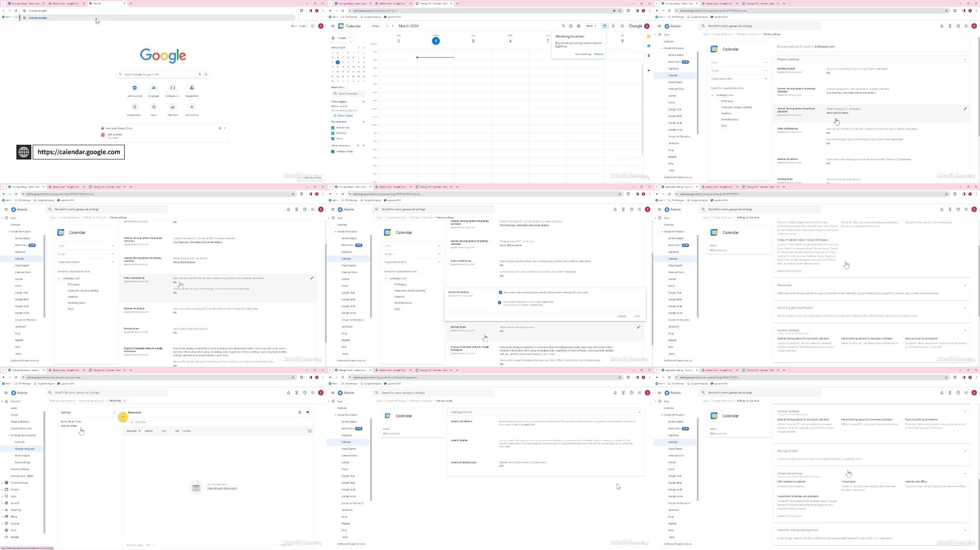Toggle Tasks calendar checkbox under My calendars
The image size is (980, 550).
(x=333, y=139)
